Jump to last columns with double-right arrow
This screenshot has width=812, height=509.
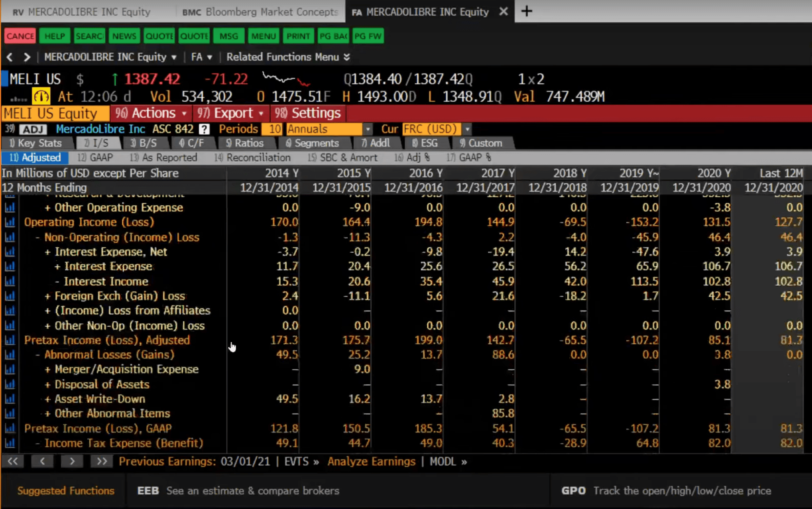click(x=102, y=462)
